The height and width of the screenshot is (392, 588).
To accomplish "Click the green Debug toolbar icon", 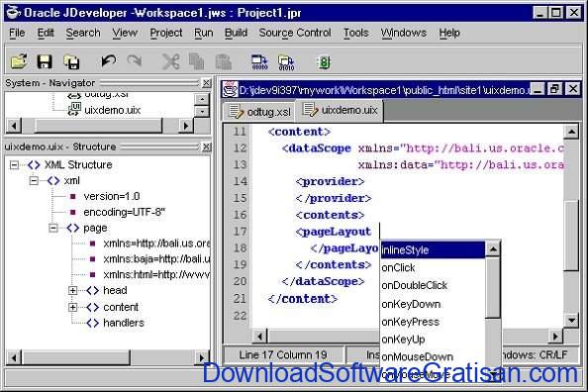I will coord(324,62).
